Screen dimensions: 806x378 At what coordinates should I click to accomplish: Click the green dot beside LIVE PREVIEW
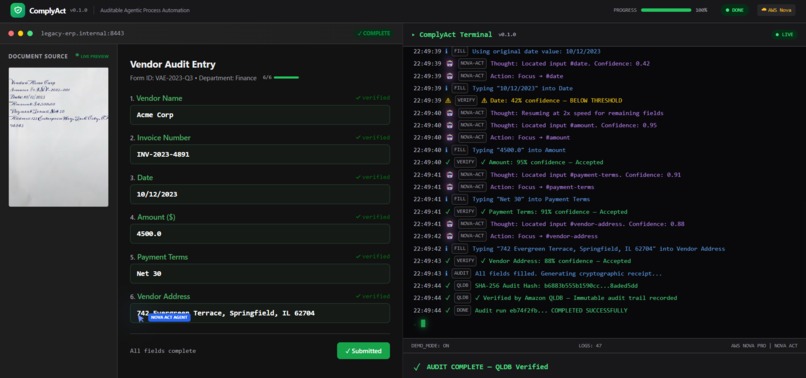coord(77,56)
